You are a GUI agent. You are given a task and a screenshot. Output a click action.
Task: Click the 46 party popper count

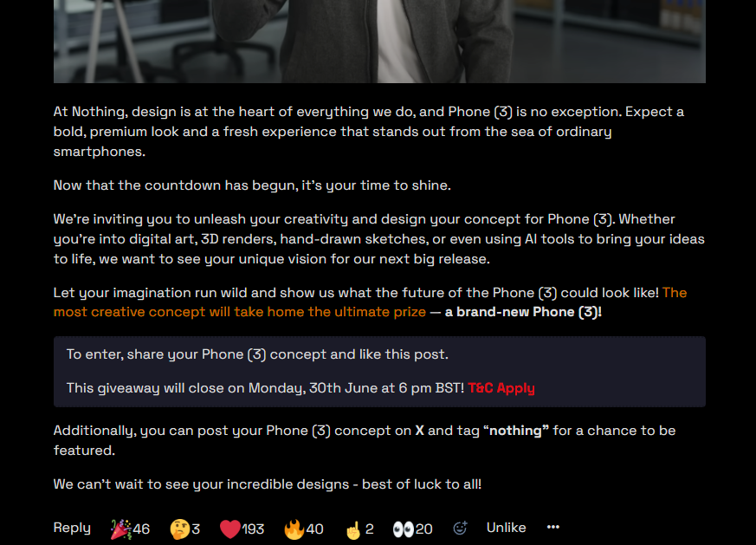pyautogui.click(x=141, y=529)
